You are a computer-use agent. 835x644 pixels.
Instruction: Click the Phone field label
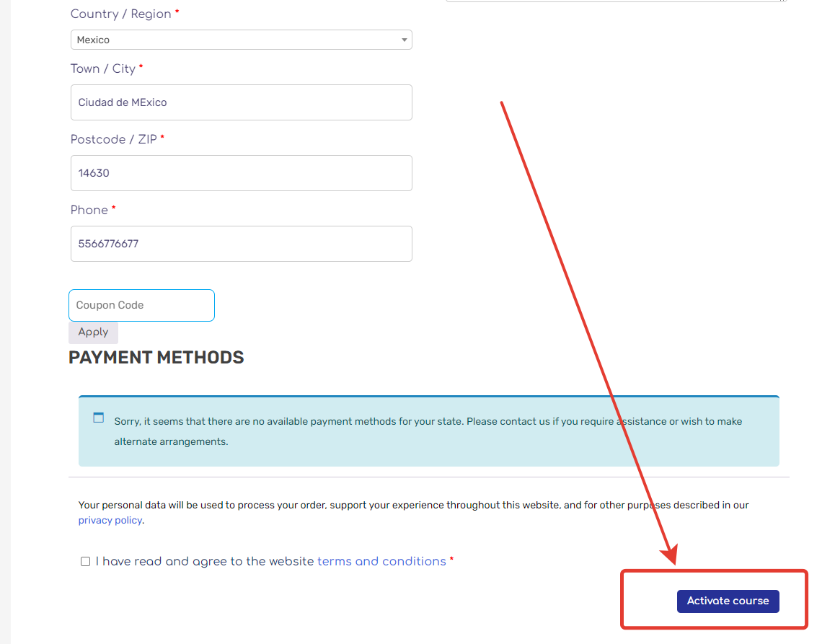point(89,210)
